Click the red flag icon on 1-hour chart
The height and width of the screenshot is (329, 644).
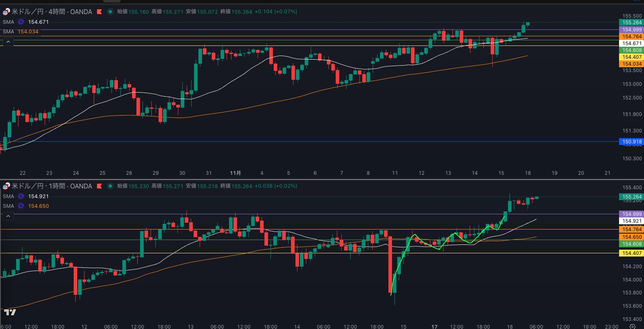point(99,186)
